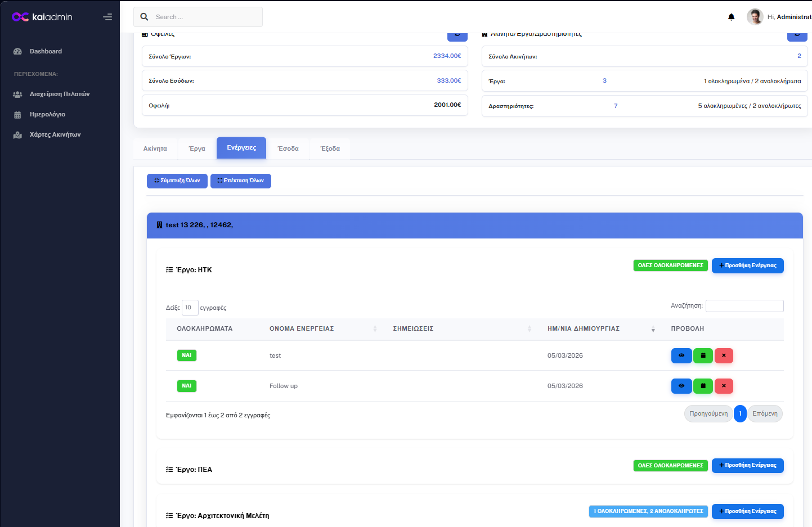Click the green calendar icon for test row
This screenshot has height=527, width=812.
click(703, 355)
